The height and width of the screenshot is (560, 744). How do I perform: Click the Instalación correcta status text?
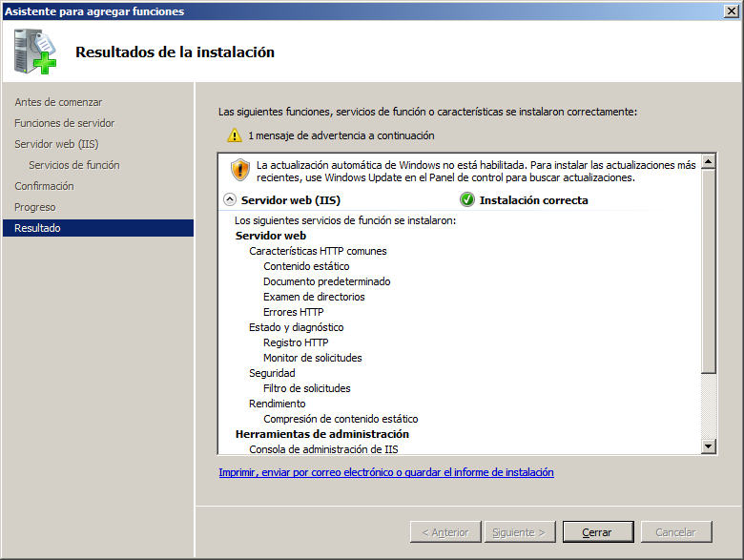tap(534, 200)
